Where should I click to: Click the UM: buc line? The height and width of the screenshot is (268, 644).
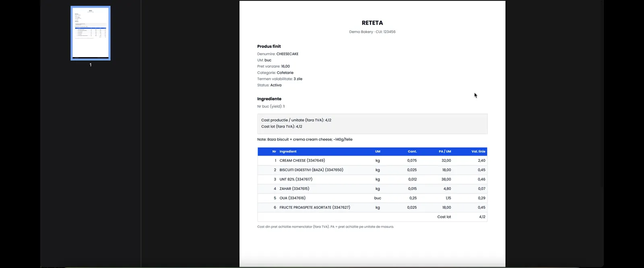pos(264,60)
